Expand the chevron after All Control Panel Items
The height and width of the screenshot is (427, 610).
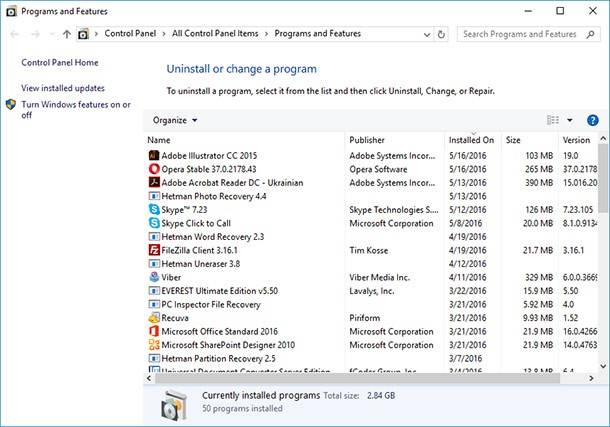point(266,34)
